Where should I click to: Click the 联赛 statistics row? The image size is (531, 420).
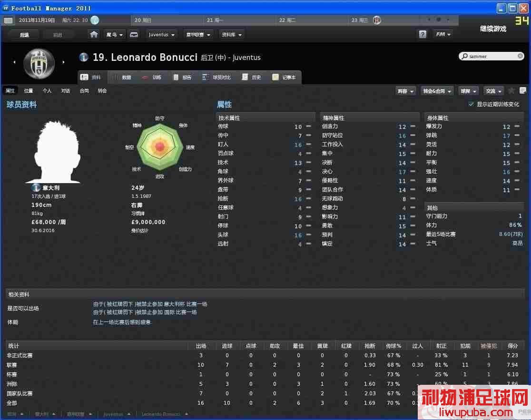point(265,365)
